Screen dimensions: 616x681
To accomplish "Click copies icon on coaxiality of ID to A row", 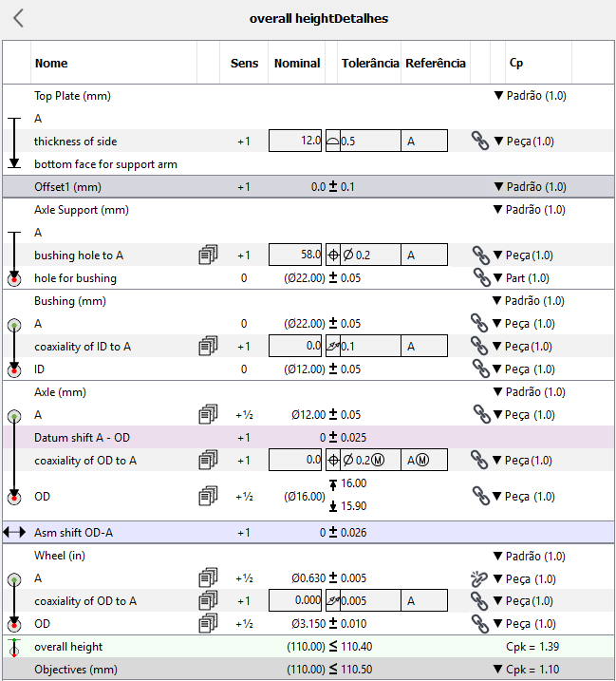I will click(x=208, y=346).
